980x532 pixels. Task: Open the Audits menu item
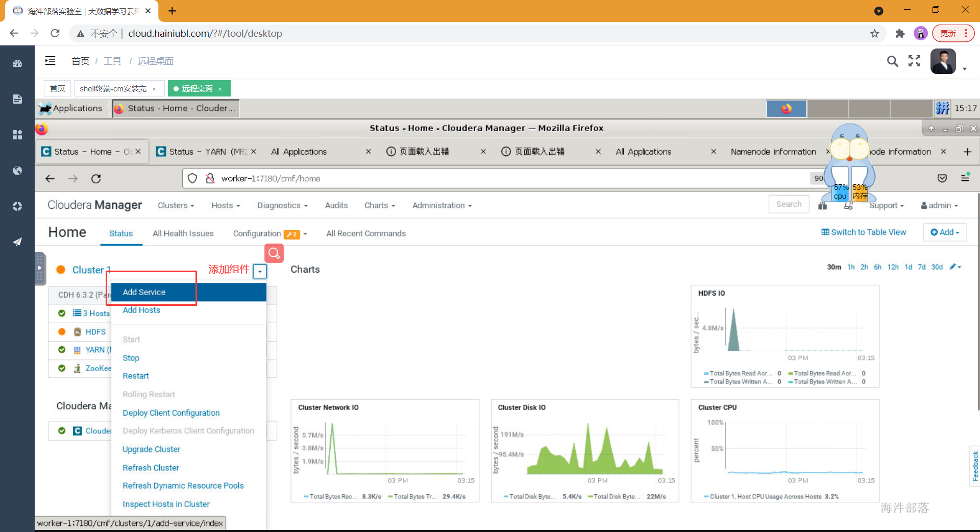336,205
